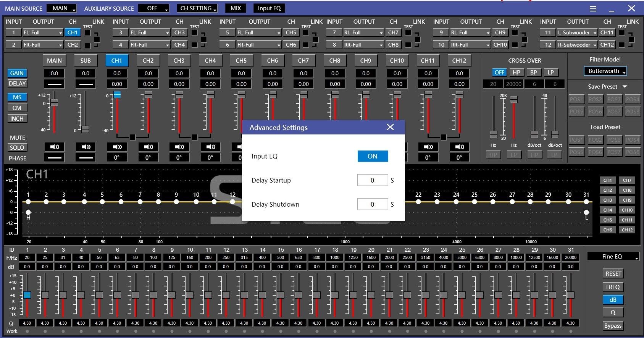Viewport: 644px width, 338px height.
Task: Click the CH1-CH2 link square below faders
Action: click(132, 137)
